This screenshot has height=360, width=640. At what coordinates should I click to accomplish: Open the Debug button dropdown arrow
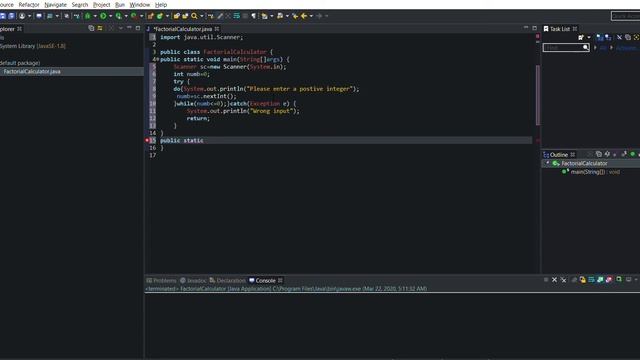point(95,16)
